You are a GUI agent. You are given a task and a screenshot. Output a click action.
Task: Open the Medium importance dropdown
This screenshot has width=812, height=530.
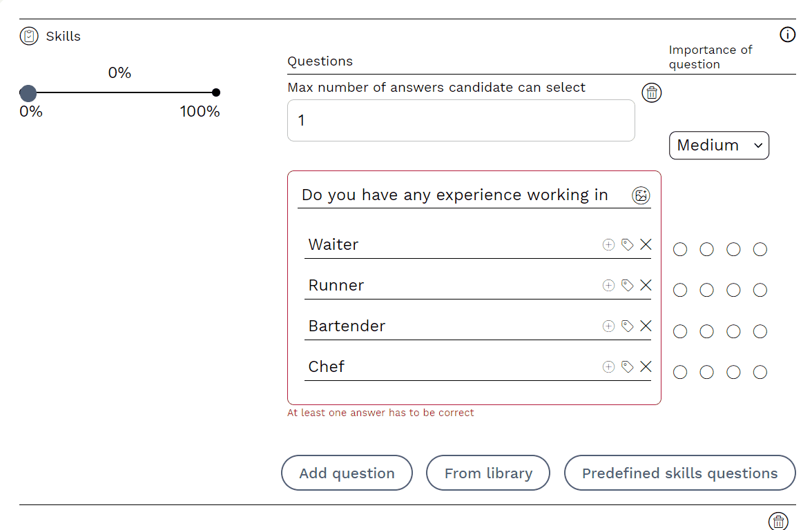[719, 146]
